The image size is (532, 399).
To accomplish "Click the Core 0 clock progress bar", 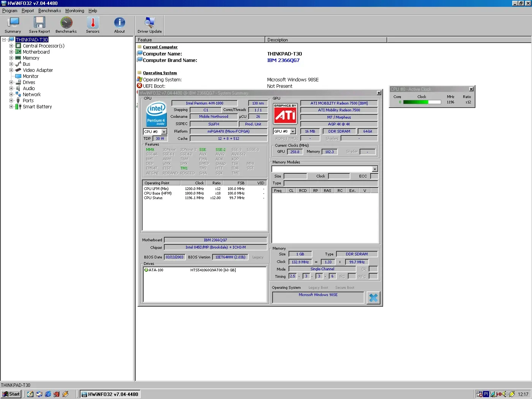I will 422,102.
